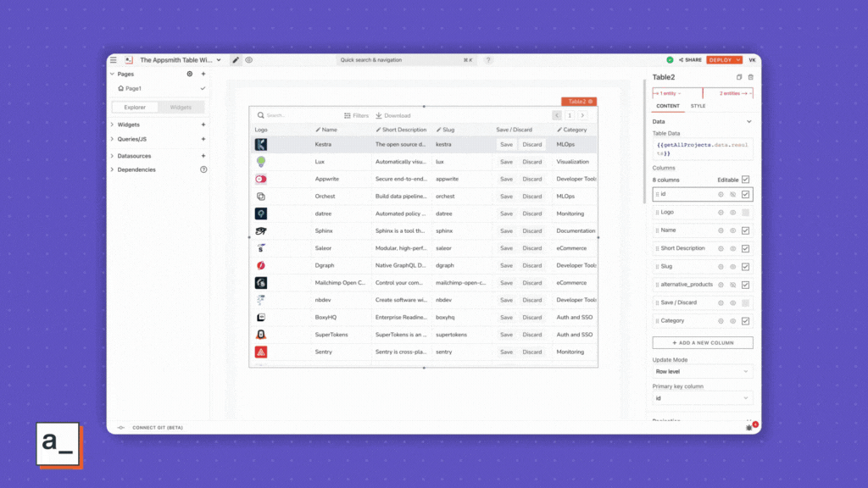Switch to the Explorer tab

[x=135, y=108]
